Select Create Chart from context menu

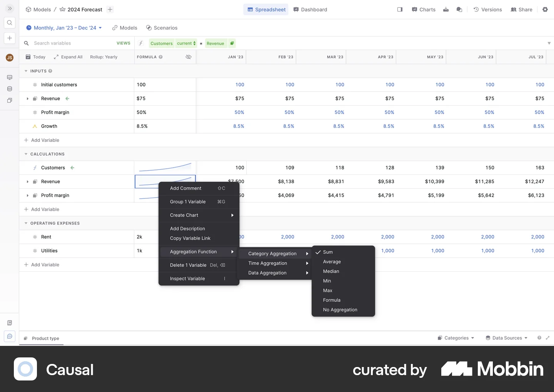pos(199,215)
